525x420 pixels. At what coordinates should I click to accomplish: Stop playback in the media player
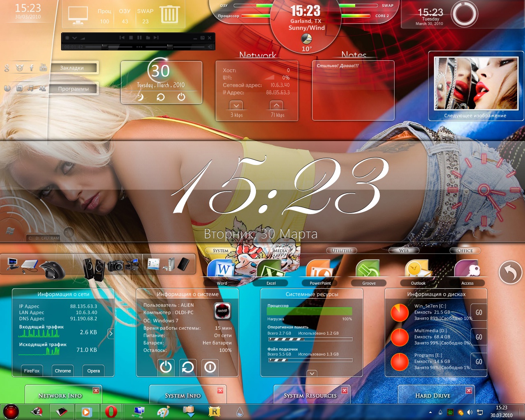[x=131, y=38]
